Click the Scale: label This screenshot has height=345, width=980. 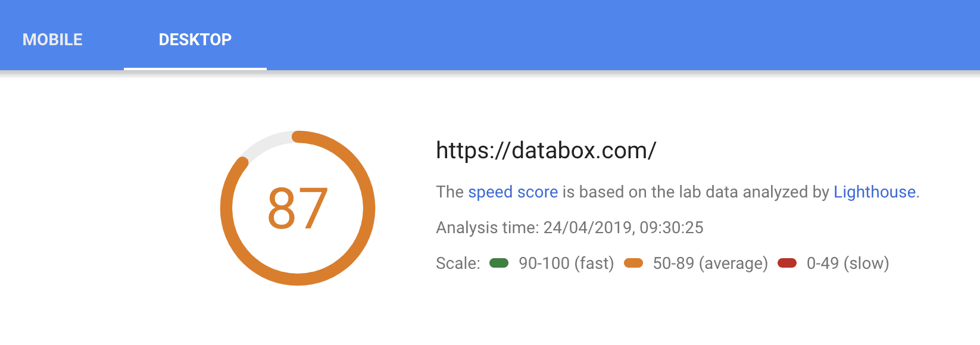click(458, 263)
